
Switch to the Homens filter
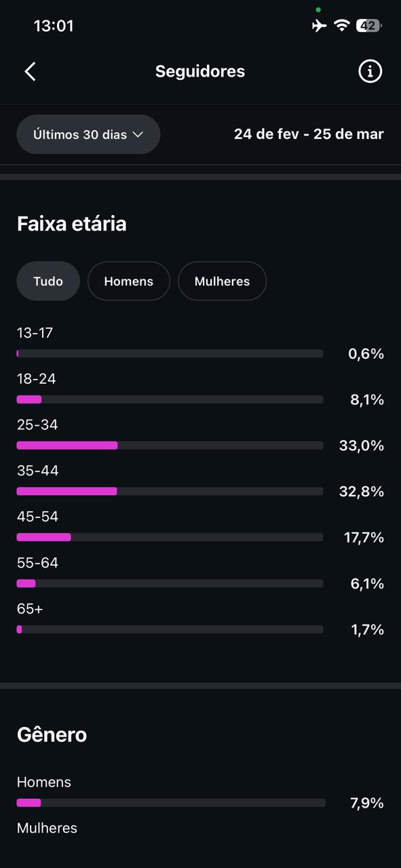(x=129, y=281)
